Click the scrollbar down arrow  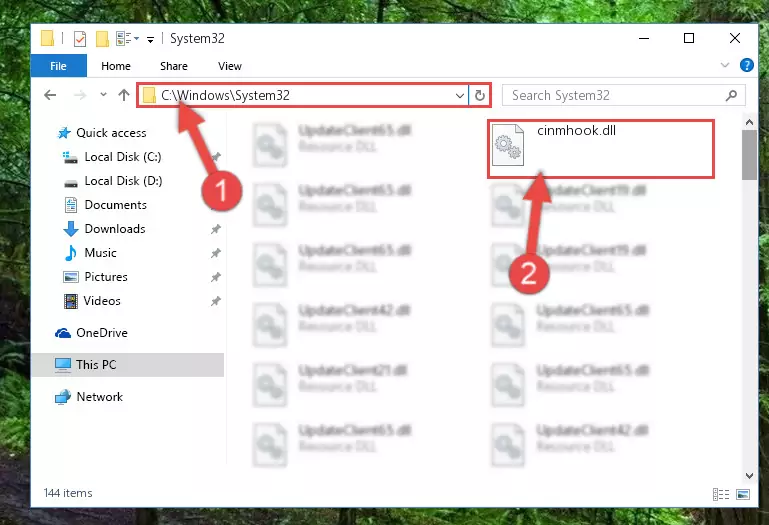coord(749,475)
